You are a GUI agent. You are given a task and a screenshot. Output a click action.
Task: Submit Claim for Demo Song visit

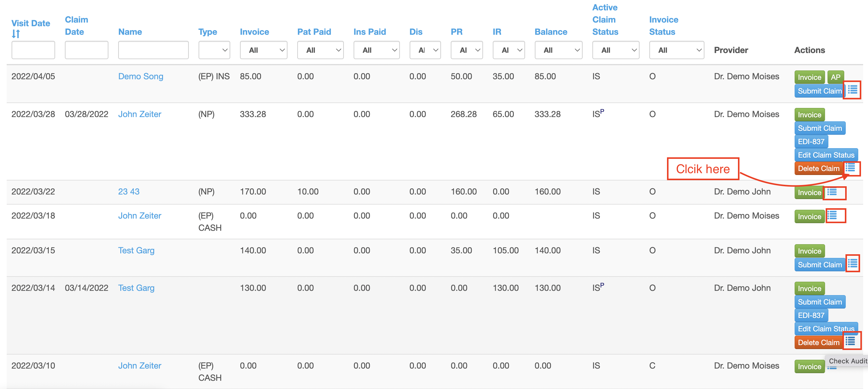point(819,91)
